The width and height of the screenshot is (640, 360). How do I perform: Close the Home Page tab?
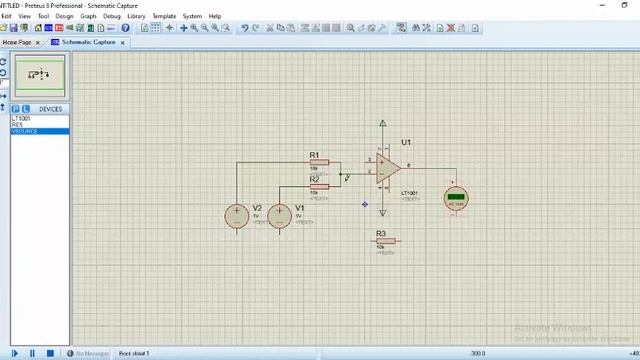click(x=38, y=42)
